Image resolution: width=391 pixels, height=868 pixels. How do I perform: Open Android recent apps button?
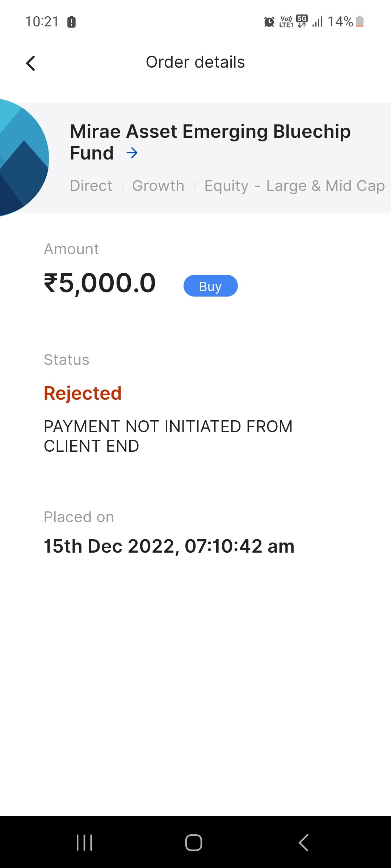point(84,843)
